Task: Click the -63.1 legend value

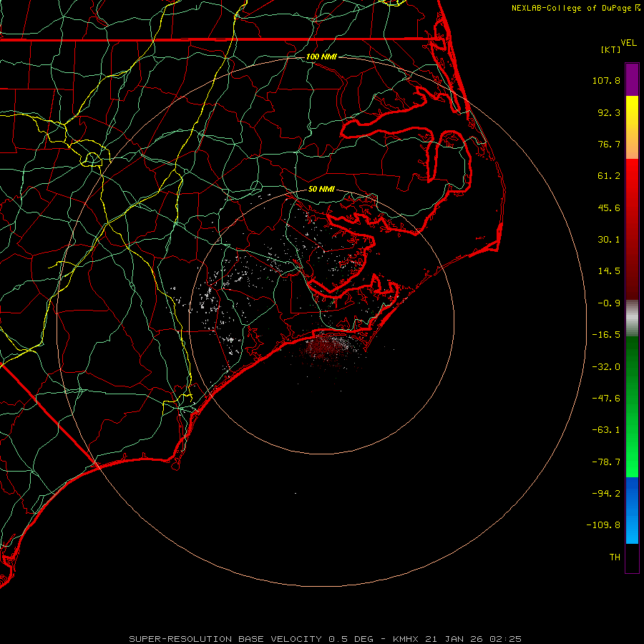Action: point(606,430)
